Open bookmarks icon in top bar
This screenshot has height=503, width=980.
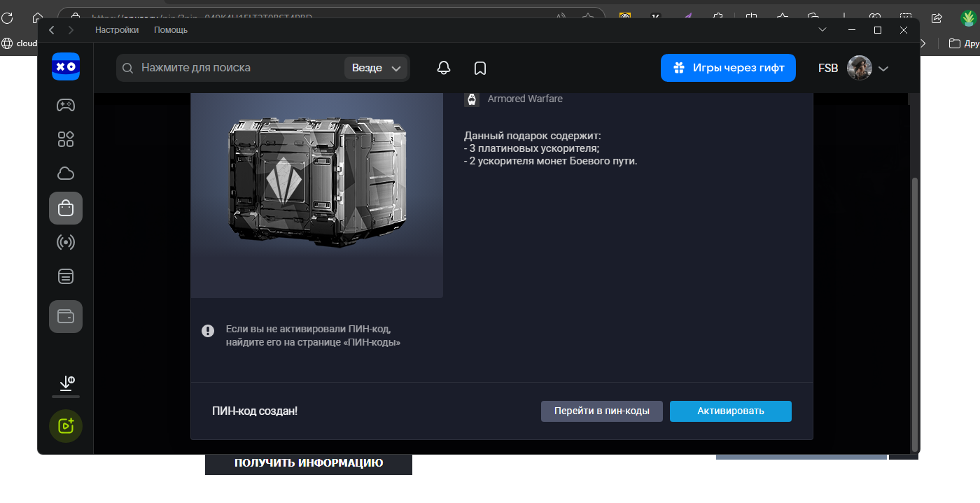480,68
